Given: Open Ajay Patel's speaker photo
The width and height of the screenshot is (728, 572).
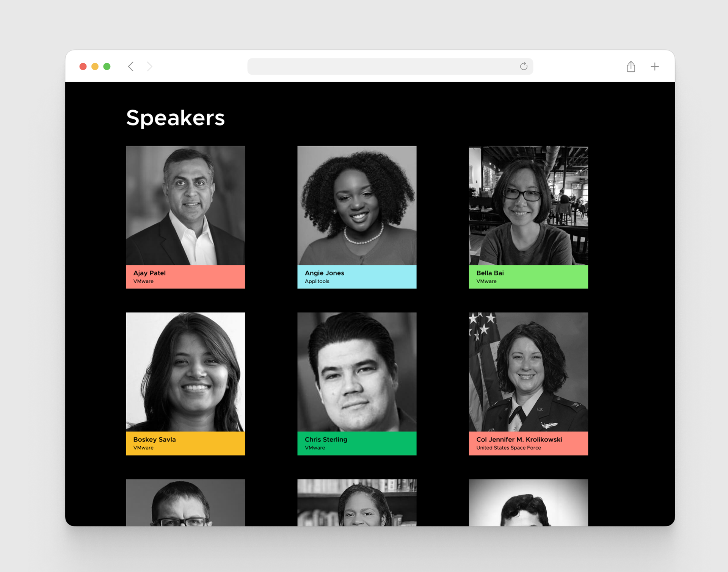Looking at the screenshot, I should coord(185,205).
